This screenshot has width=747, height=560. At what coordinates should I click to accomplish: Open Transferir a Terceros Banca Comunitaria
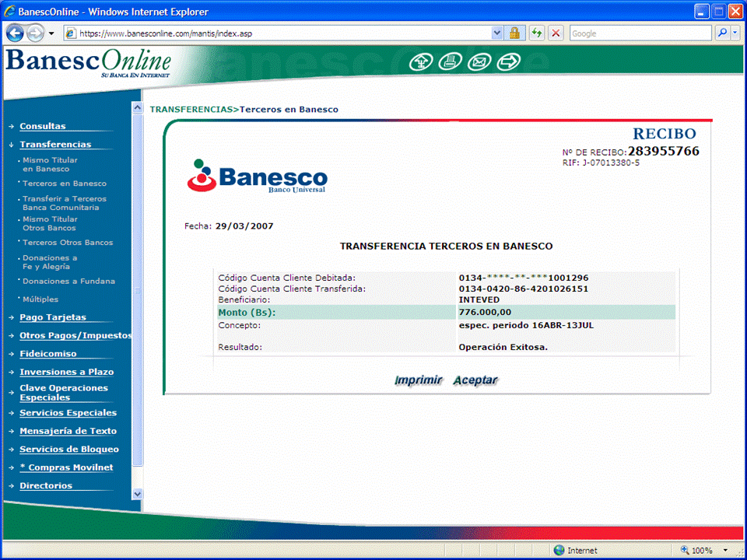[x=65, y=203]
